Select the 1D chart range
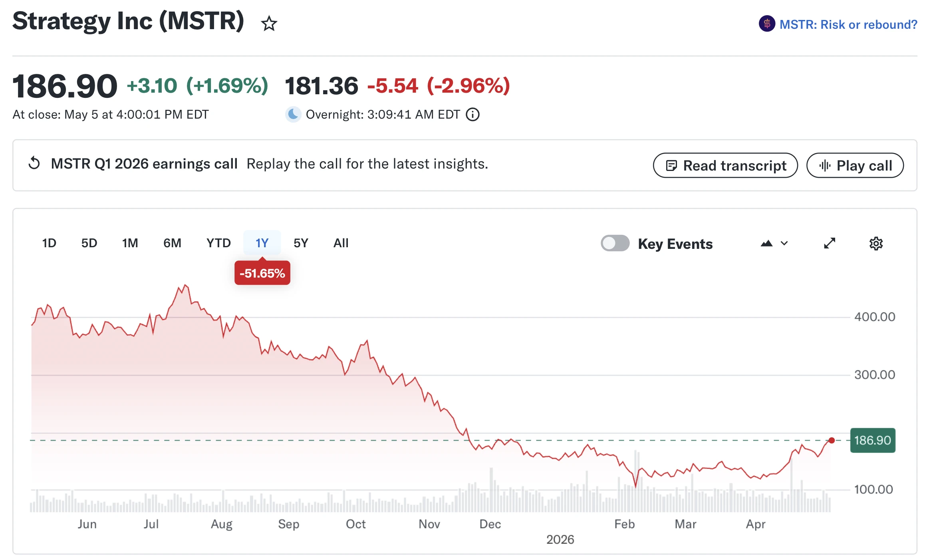 tap(49, 243)
